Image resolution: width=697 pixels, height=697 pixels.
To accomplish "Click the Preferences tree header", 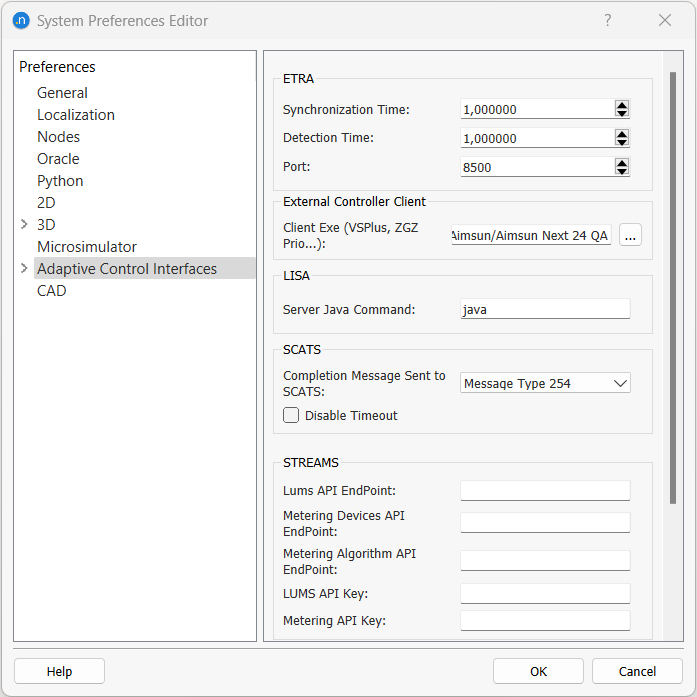I will (57, 67).
